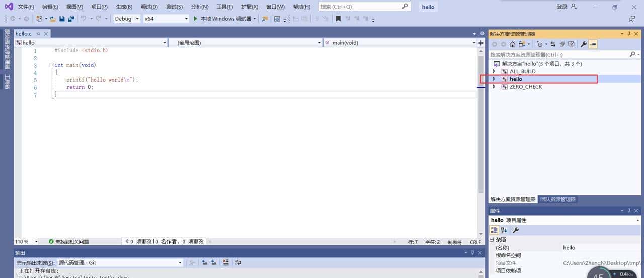Click the alphabetical sort icon in Properties panel
This screenshot has width=644, height=278.
tap(504, 230)
